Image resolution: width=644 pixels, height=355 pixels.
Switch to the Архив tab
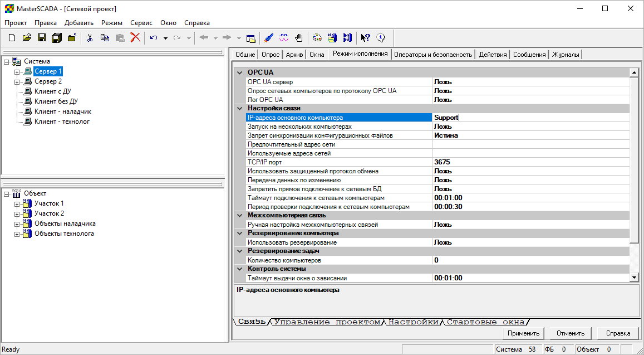coord(294,55)
